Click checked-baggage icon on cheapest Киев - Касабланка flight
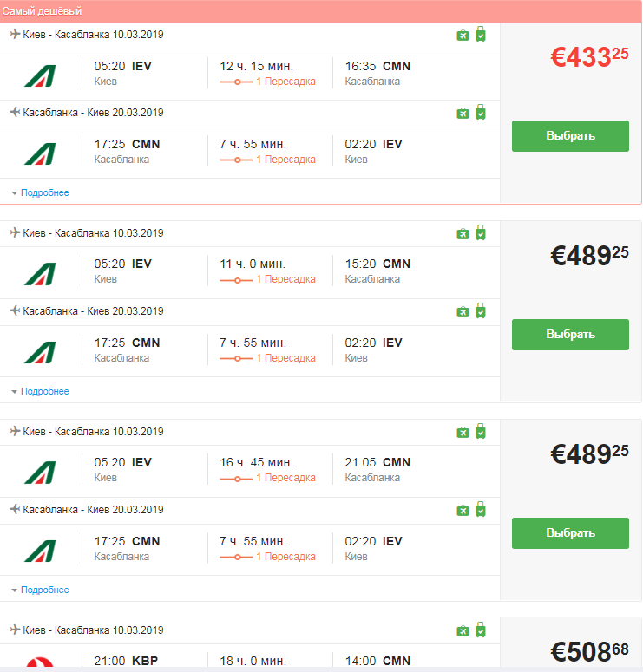Image resolution: width=643 pixels, height=672 pixels. 481,34
